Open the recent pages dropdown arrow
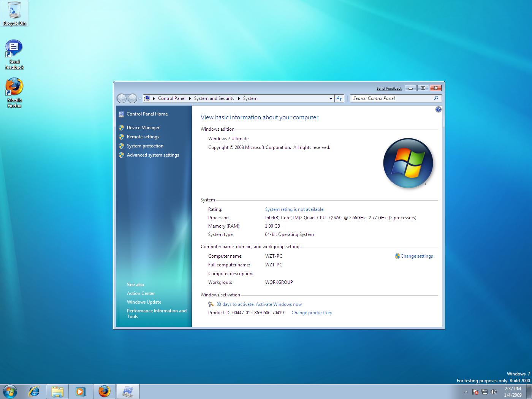The image size is (532, 399). point(140,98)
